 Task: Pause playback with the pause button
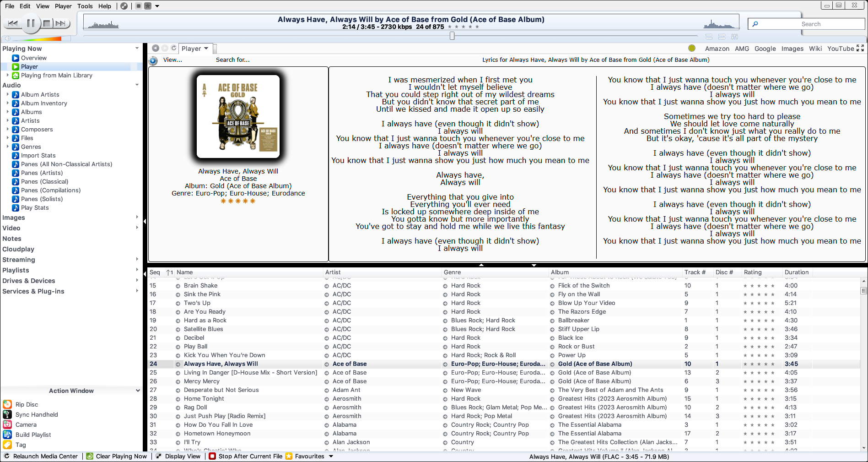(31, 23)
